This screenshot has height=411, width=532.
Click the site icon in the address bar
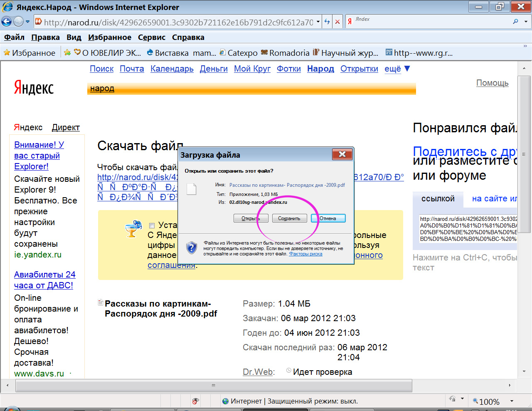tap(38, 22)
